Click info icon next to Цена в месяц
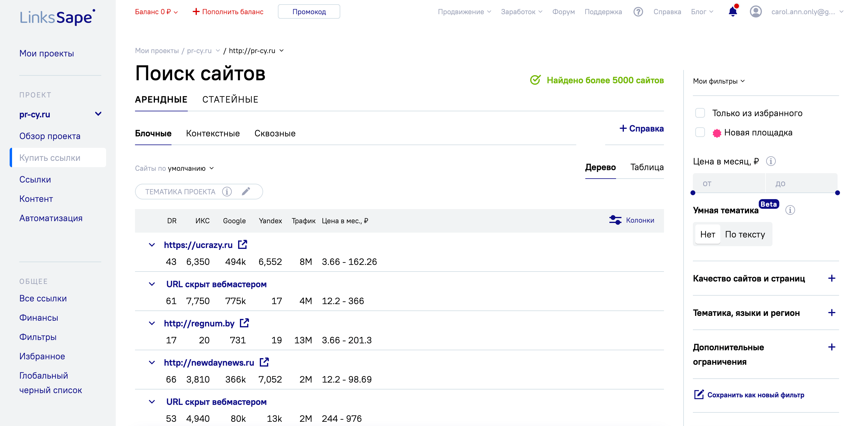Viewport: 868px width, 426px height. click(771, 161)
